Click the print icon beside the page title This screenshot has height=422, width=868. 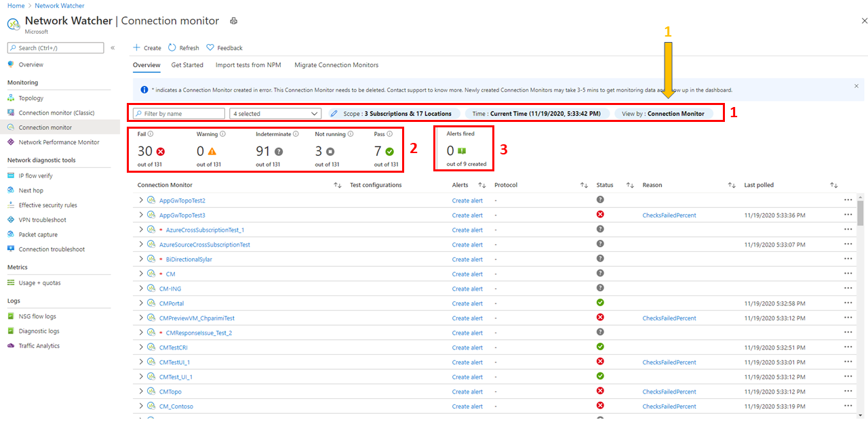click(x=234, y=21)
